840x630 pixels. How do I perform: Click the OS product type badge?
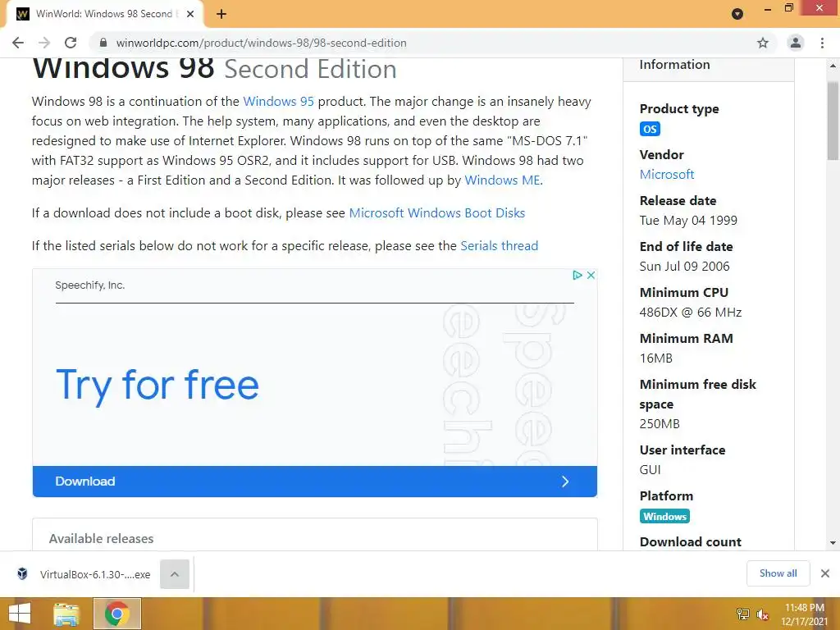point(650,129)
